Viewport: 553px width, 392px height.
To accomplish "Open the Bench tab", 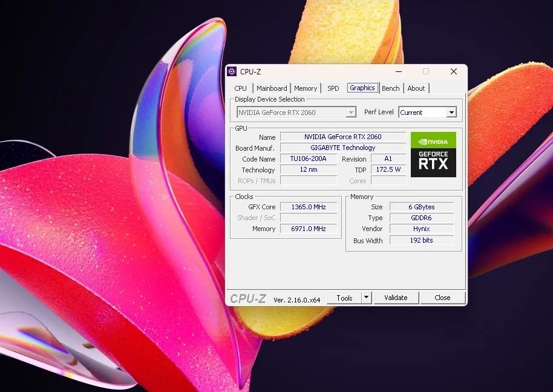I will coord(391,88).
